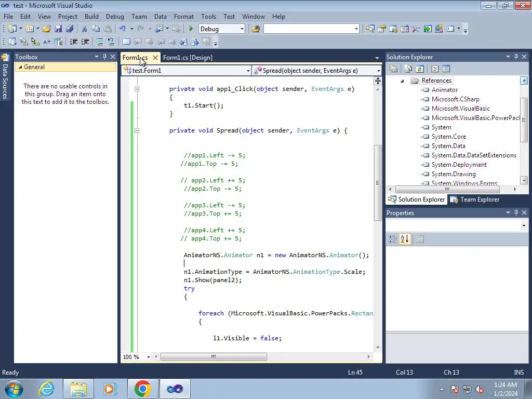Screen dimensions: 532x399
Task: Toggle Alphabetical sort in the Properties panel
Action: [404, 239]
